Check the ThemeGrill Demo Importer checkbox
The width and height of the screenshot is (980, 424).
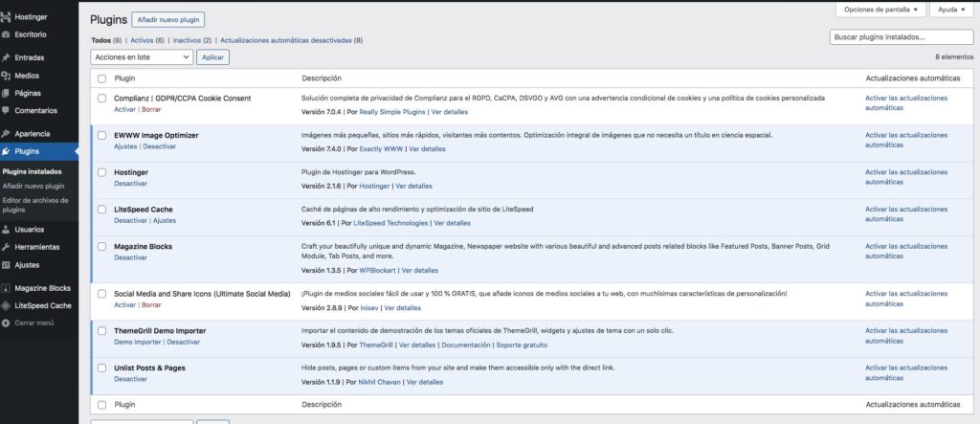pyautogui.click(x=101, y=331)
